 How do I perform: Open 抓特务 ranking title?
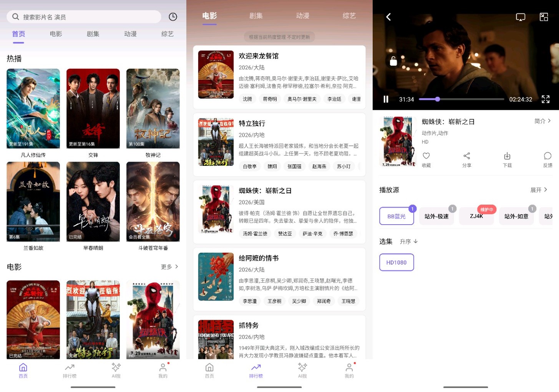(249, 325)
